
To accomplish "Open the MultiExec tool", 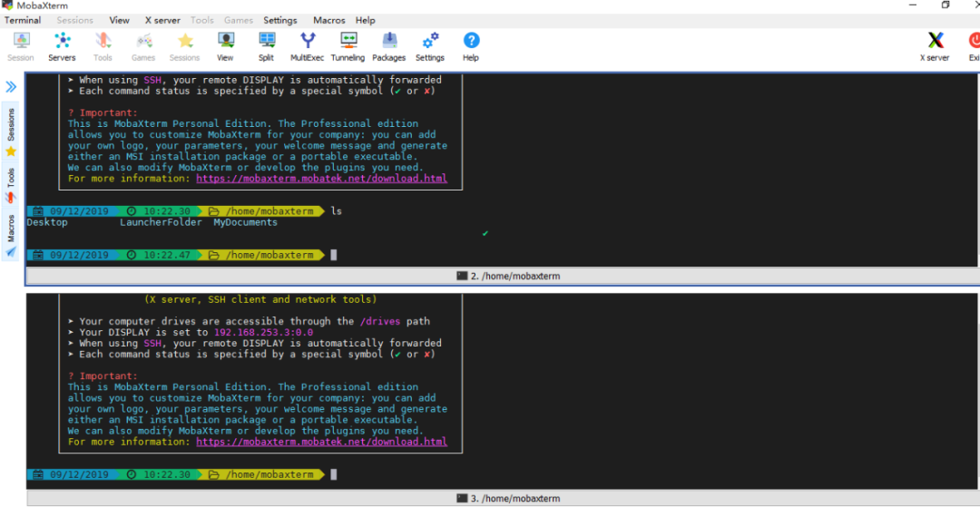I will tap(307, 47).
